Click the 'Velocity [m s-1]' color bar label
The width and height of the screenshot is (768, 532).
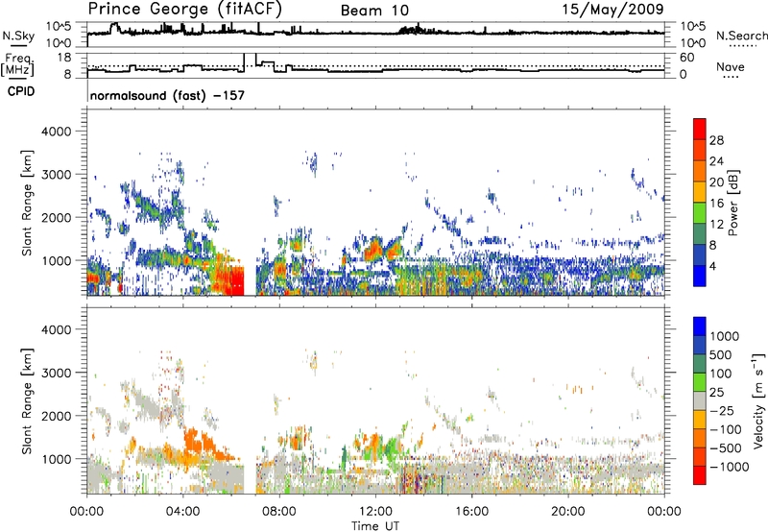758,400
